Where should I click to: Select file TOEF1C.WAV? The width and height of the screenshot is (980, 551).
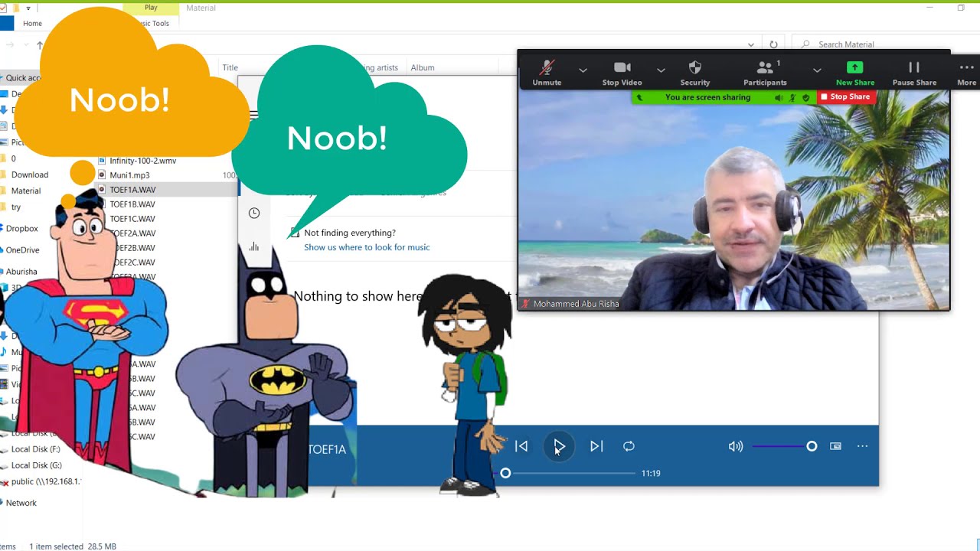point(132,219)
